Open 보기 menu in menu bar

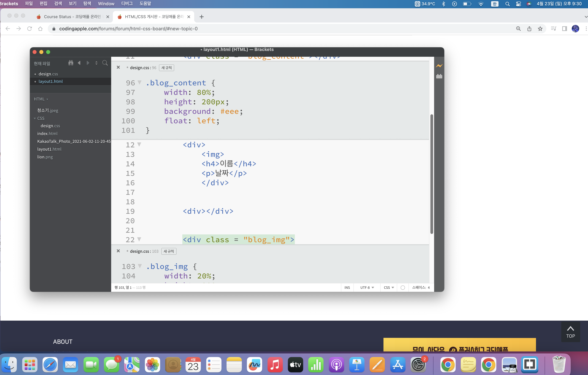click(x=73, y=4)
